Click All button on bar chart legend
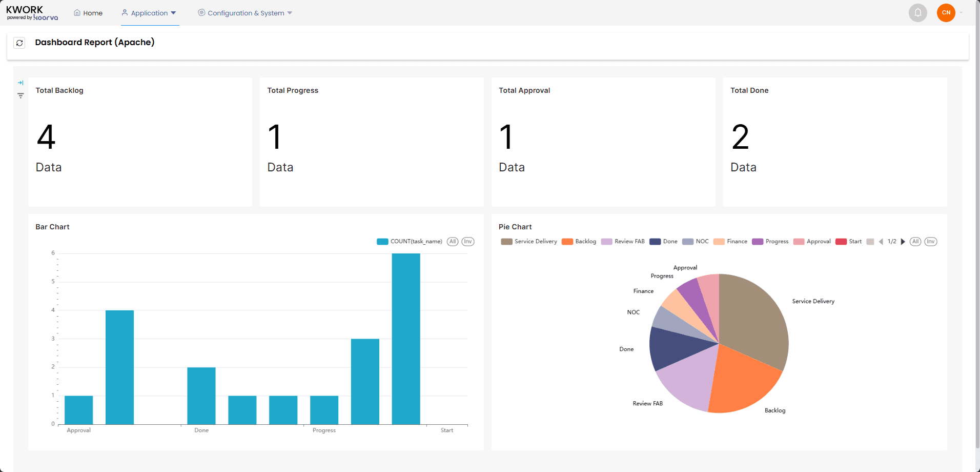The height and width of the screenshot is (472, 980). click(453, 242)
